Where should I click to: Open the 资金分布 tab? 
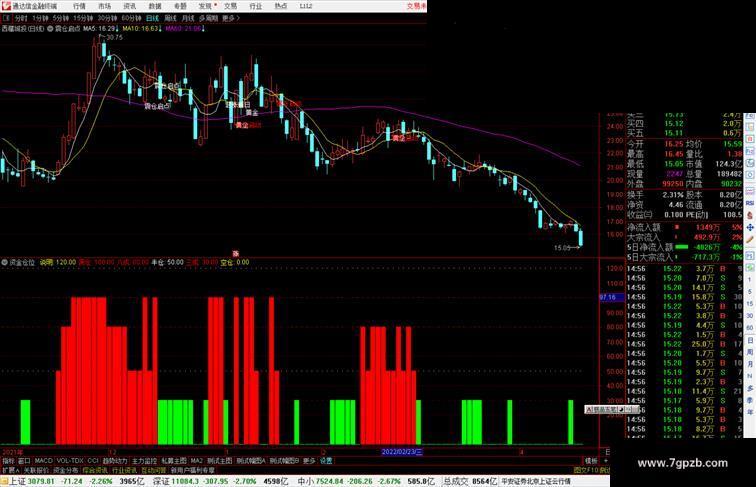click(65, 470)
